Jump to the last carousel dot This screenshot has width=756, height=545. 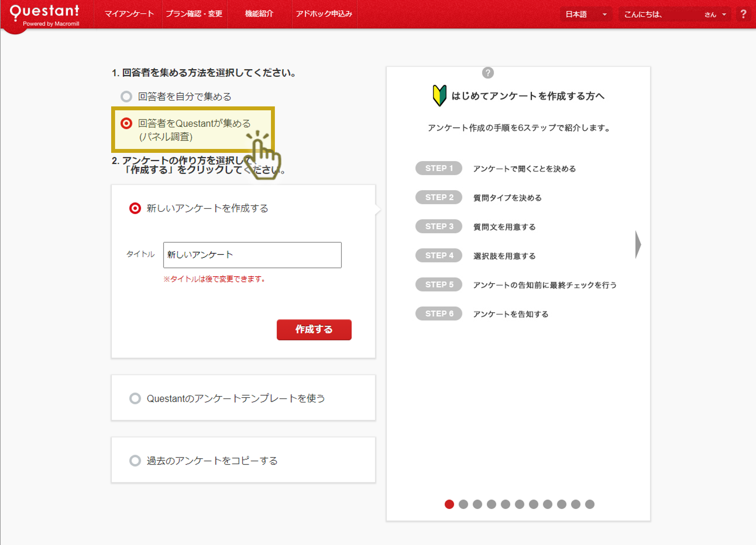click(590, 504)
